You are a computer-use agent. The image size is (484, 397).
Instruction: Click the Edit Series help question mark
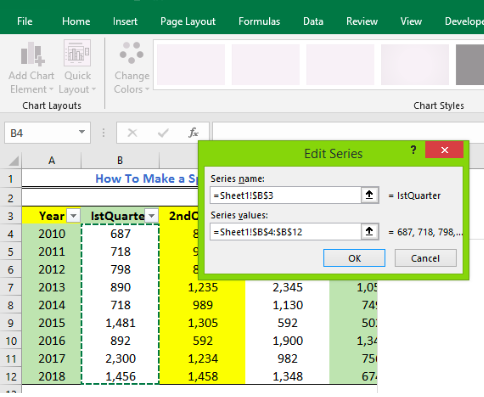point(413,150)
